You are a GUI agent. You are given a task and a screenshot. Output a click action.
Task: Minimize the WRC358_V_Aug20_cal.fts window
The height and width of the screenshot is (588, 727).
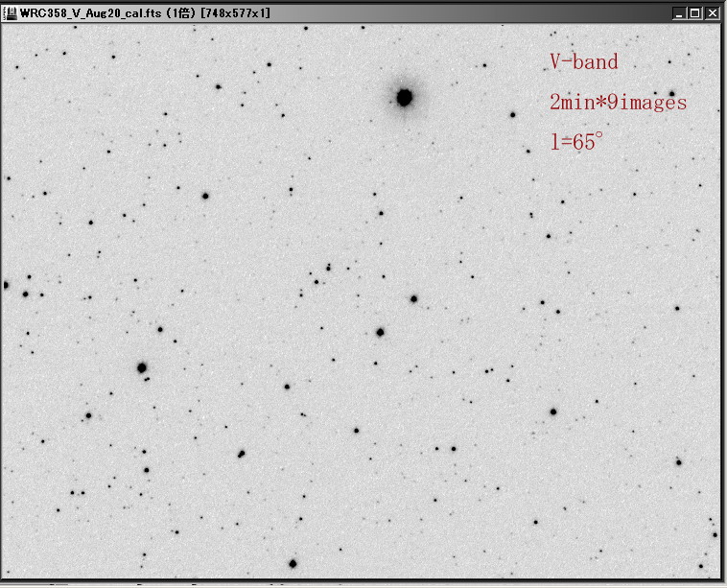pos(679,14)
